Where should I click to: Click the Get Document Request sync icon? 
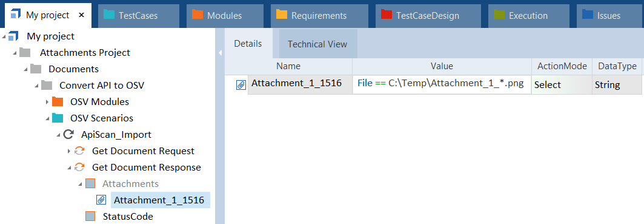[79, 151]
